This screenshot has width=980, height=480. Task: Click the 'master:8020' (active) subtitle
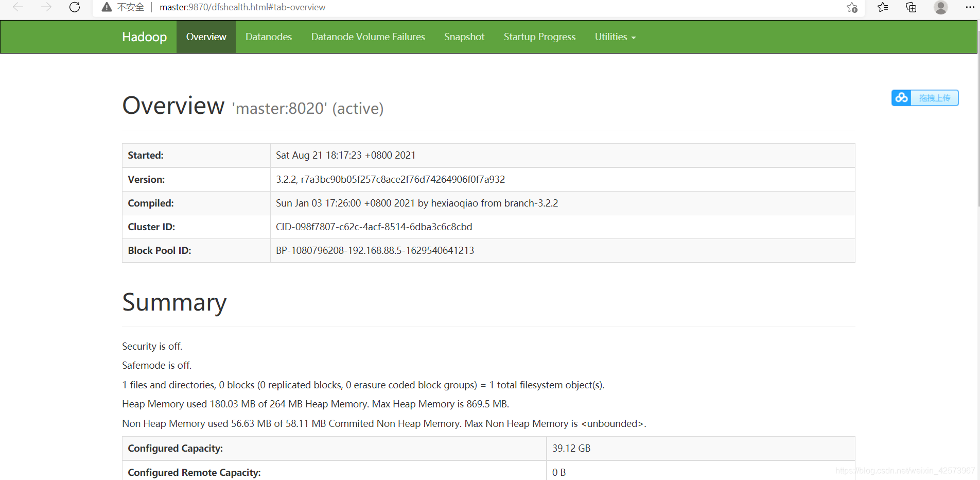[x=308, y=108]
